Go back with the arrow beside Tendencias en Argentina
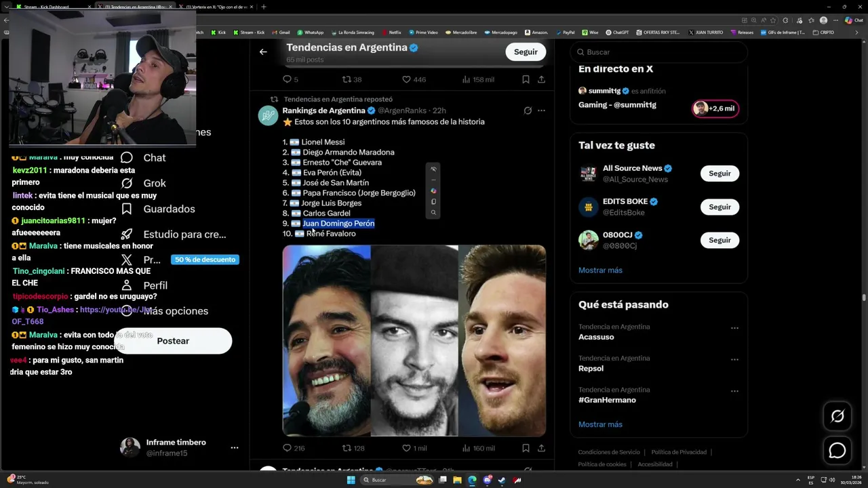The height and width of the screenshot is (488, 868). [x=263, y=52]
